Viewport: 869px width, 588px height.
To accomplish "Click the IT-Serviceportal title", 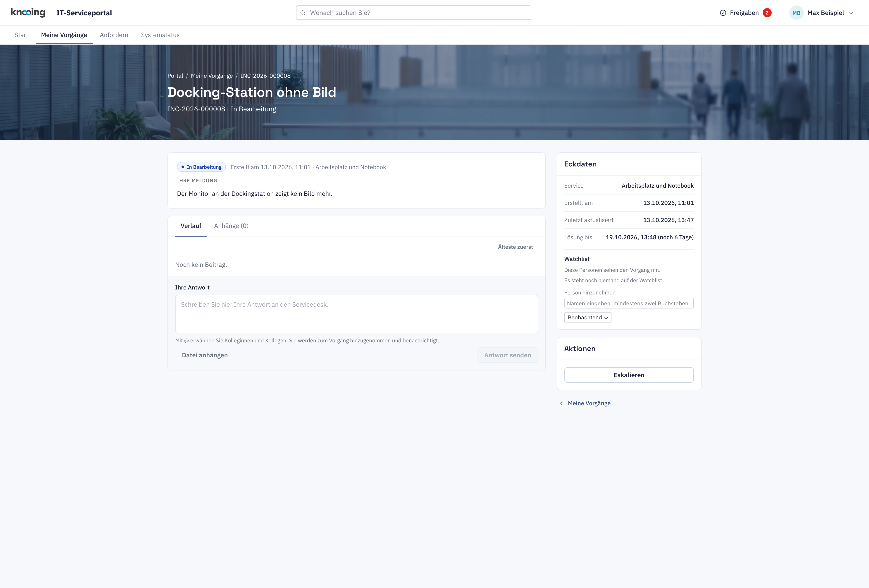I will (84, 13).
